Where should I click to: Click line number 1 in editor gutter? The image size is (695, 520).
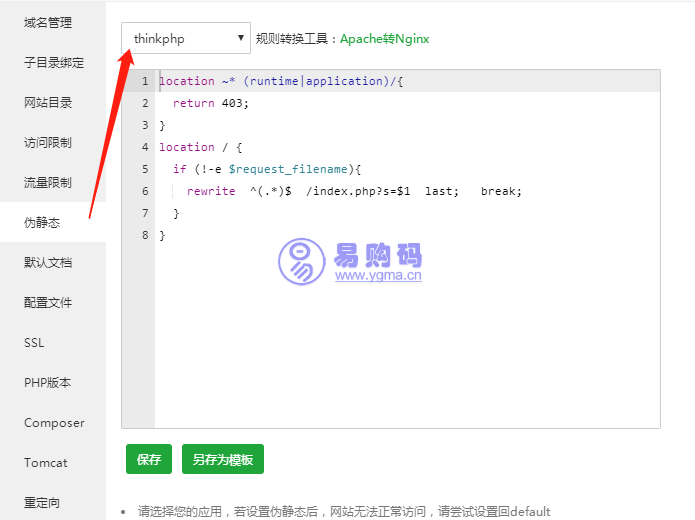(x=145, y=81)
